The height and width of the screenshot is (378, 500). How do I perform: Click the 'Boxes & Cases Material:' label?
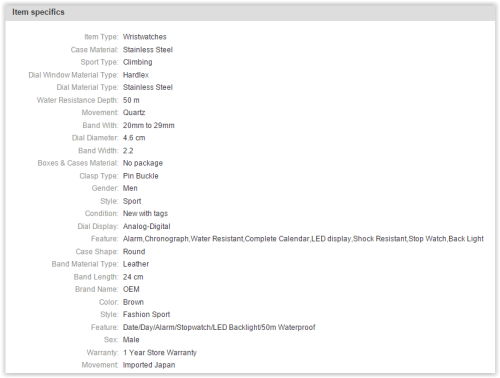[x=78, y=163]
